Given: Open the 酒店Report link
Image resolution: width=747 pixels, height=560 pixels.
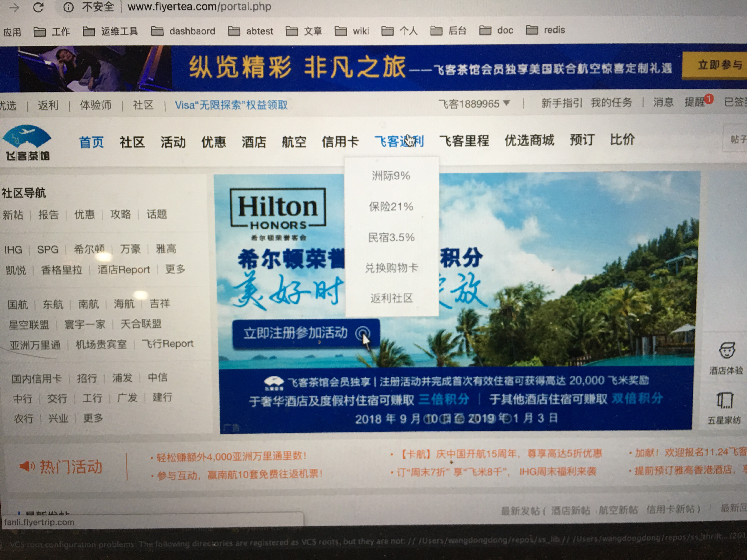Looking at the screenshot, I should (x=124, y=270).
